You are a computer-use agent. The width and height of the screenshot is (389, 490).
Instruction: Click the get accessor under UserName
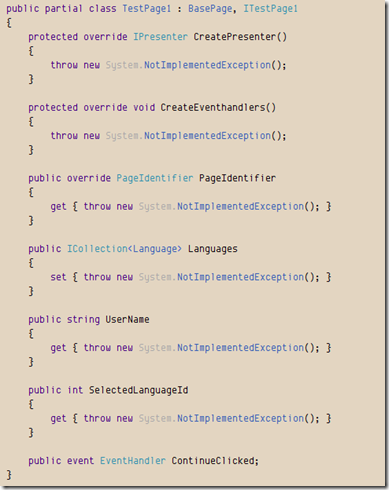pos(58,348)
